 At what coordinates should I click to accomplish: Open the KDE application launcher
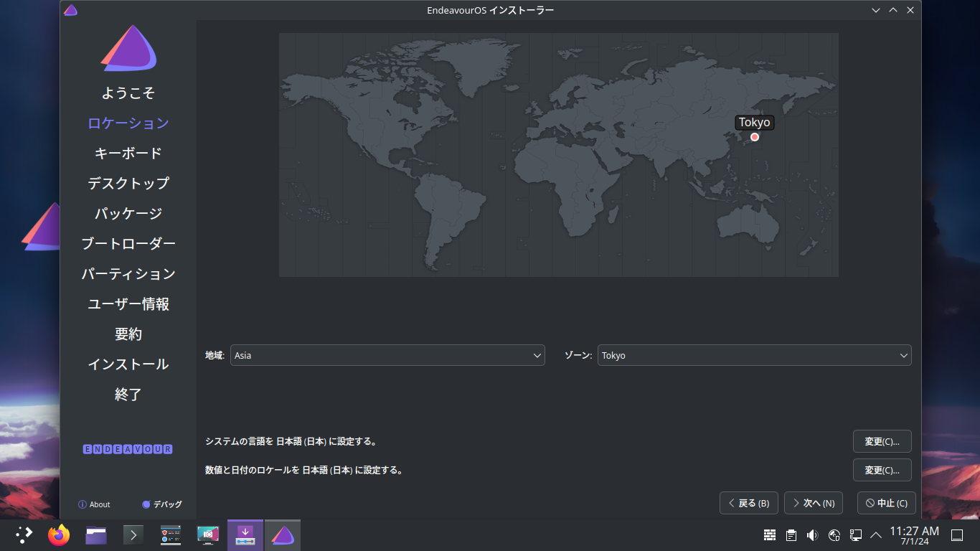pos(24,534)
